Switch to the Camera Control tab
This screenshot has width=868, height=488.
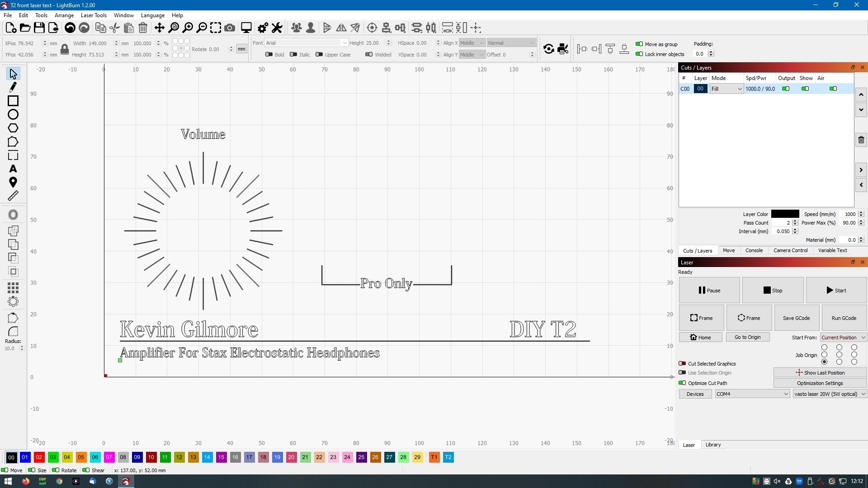click(790, 250)
